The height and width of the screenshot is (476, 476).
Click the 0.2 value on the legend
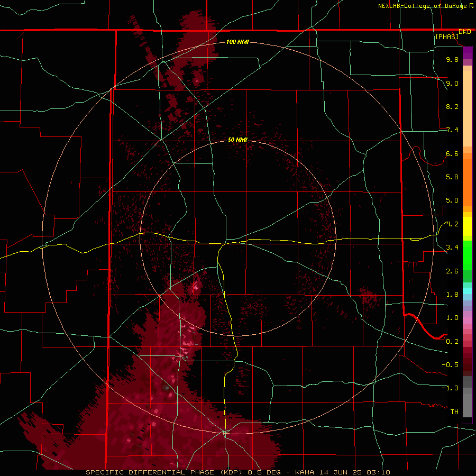[452, 342]
